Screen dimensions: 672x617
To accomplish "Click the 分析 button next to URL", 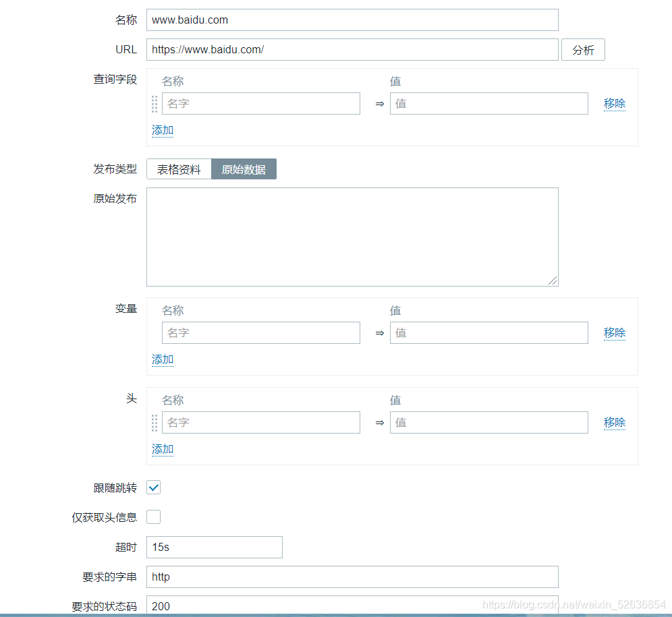I will click(x=583, y=50).
